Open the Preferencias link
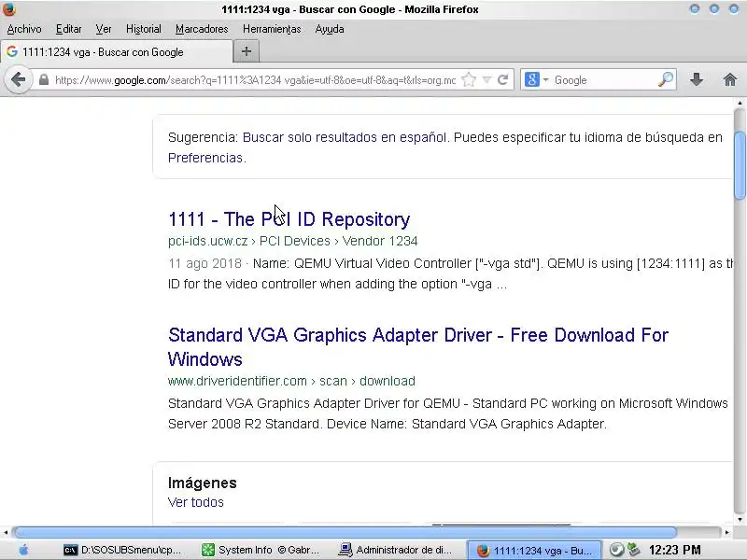This screenshot has width=747, height=560. [205, 158]
